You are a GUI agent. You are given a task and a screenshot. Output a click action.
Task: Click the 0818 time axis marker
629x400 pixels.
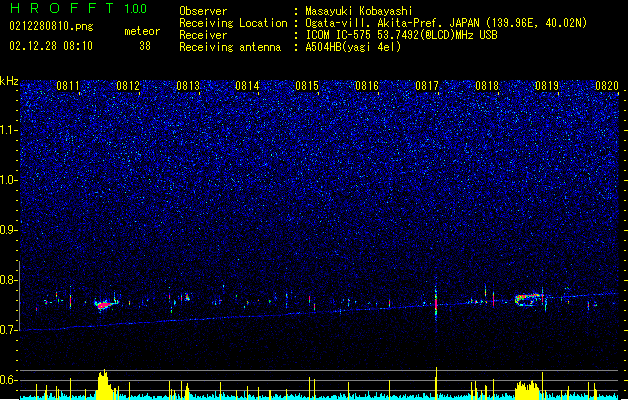click(x=487, y=86)
